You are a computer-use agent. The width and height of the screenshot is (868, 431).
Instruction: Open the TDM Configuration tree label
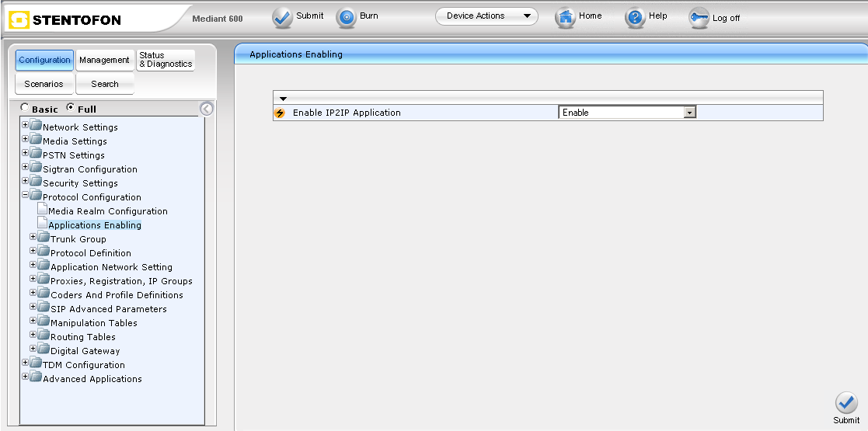[84, 365]
